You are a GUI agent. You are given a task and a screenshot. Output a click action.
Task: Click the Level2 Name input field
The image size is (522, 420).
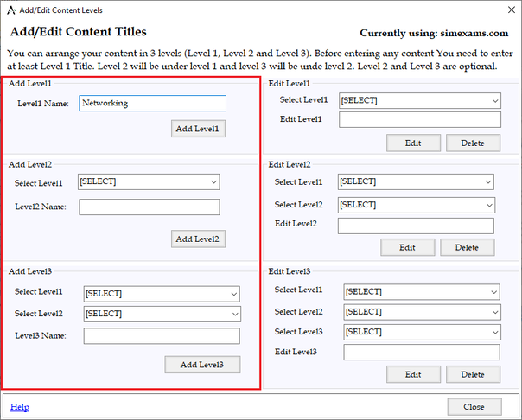pyautogui.click(x=149, y=207)
